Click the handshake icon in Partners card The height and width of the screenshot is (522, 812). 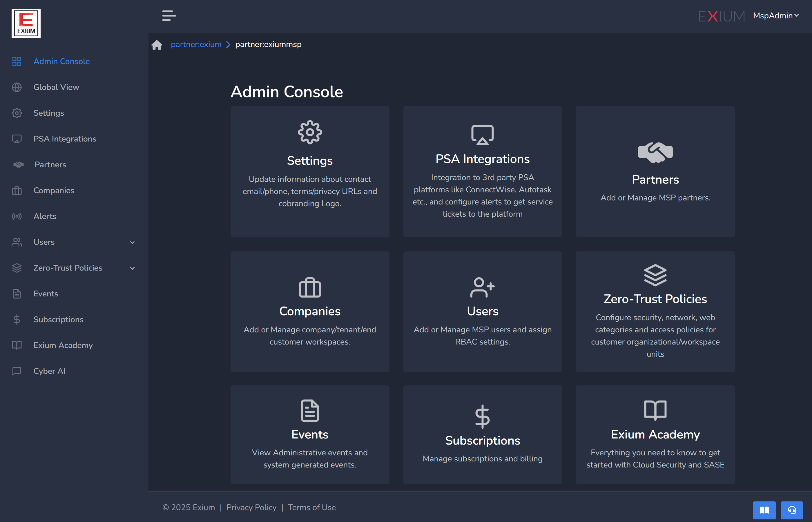655,153
